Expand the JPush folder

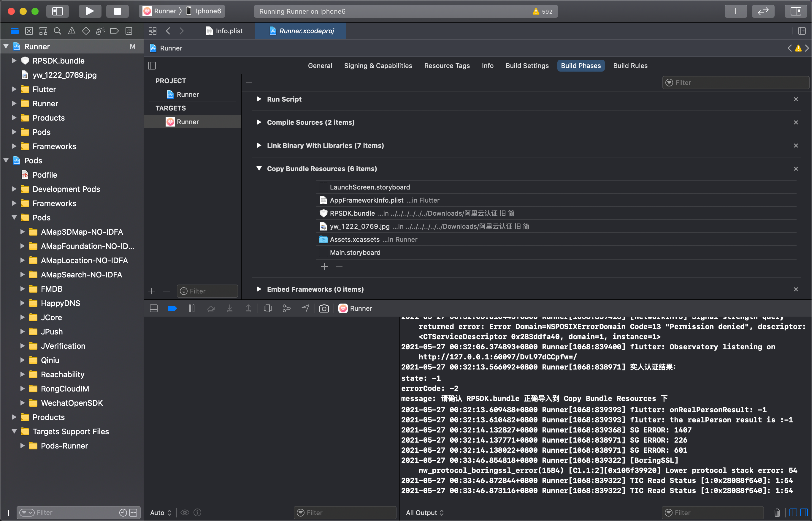pyautogui.click(x=22, y=331)
